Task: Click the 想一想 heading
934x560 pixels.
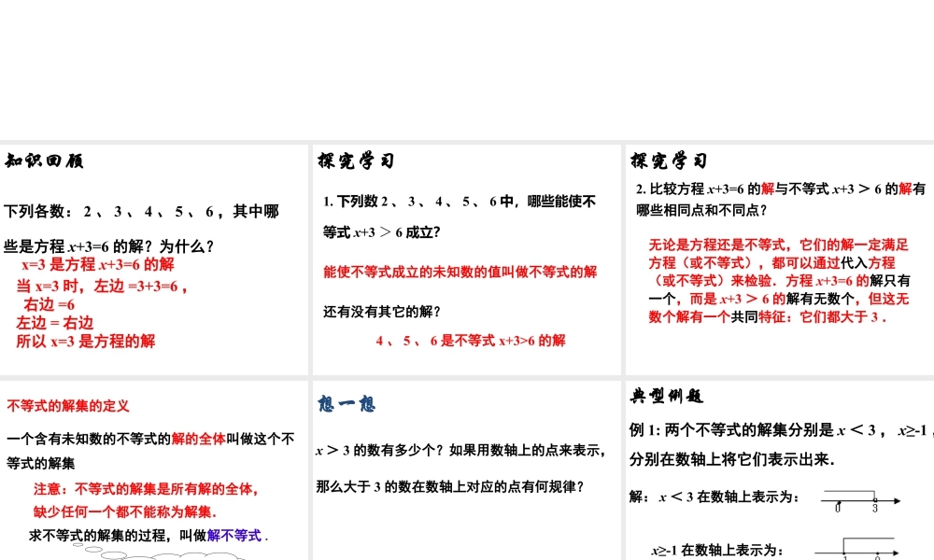Action: pyautogui.click(x=347, y=403)
